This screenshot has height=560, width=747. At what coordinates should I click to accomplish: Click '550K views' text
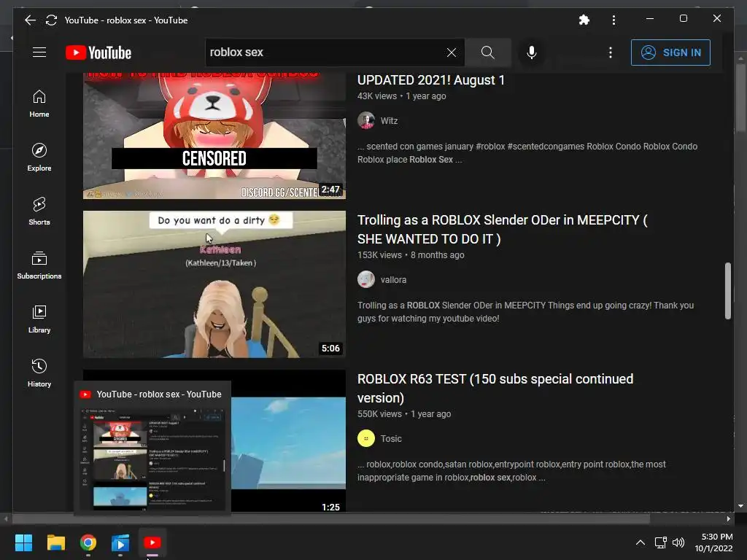(379, 414)
